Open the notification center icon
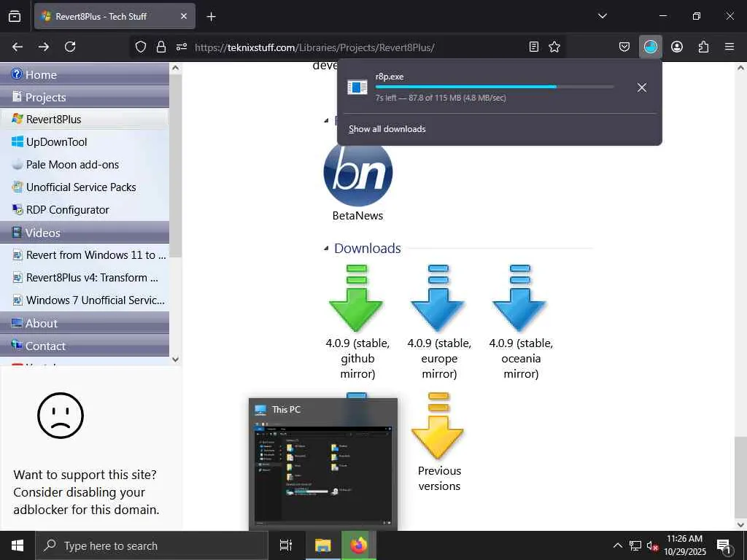Screen dimensions: 747x560 coord(724,546)
